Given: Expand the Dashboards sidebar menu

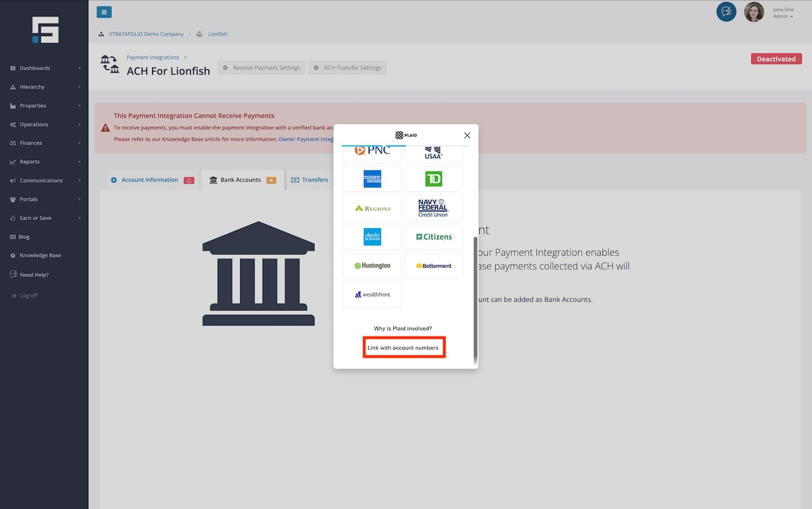Looking at the screenshot, I should [35, 68].
